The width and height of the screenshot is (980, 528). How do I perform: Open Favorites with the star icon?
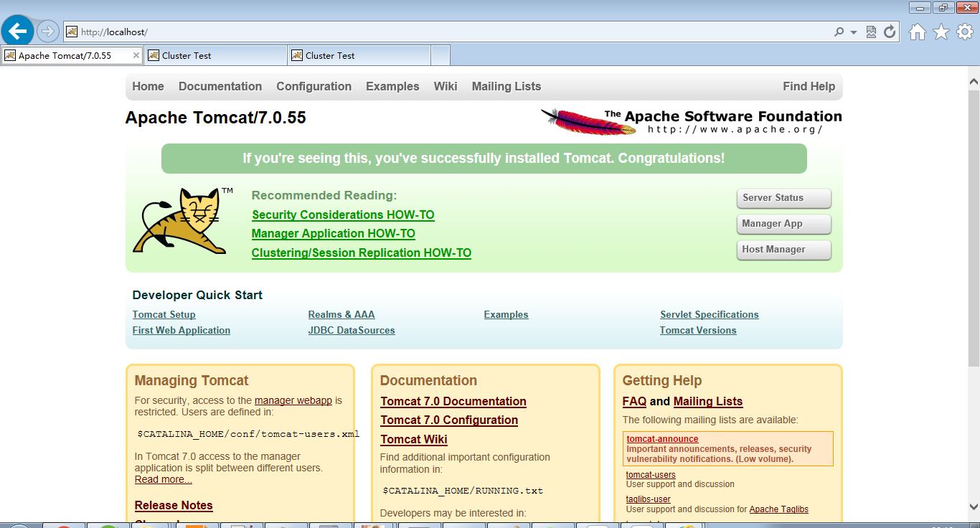(941, 32)
